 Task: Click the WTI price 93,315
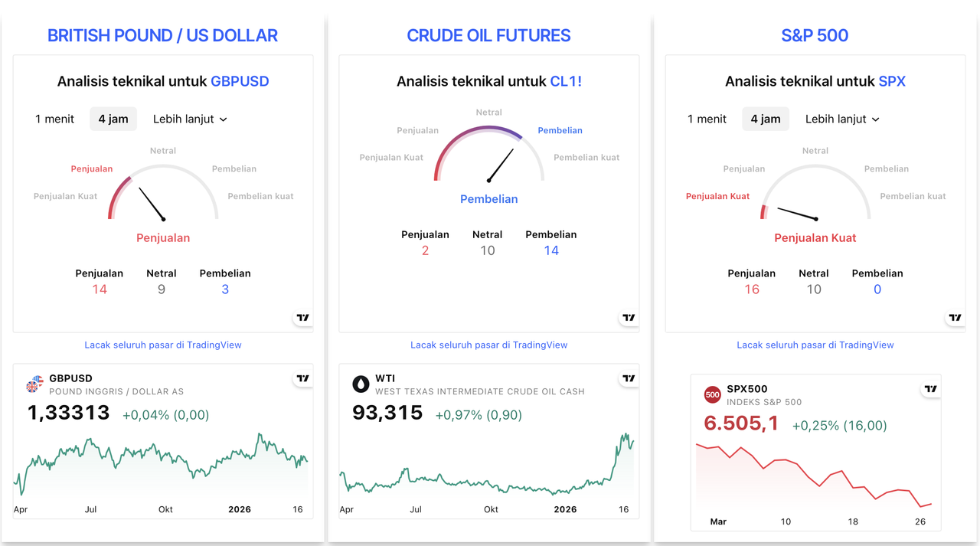tap(387, 413)
